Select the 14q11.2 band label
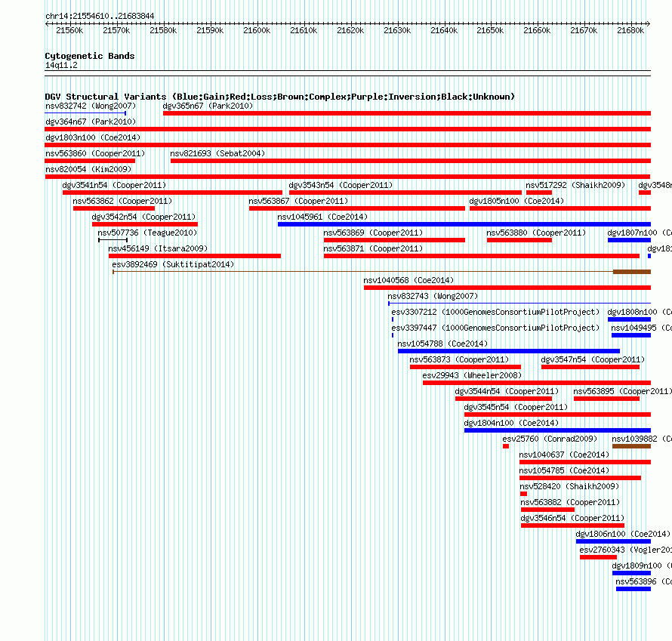This screenshot has width=672, height=641. coord(61,65)
